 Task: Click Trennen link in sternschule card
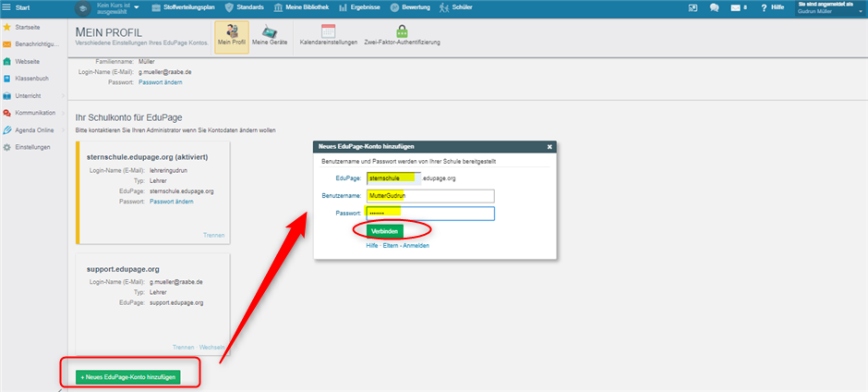point(213,235)
